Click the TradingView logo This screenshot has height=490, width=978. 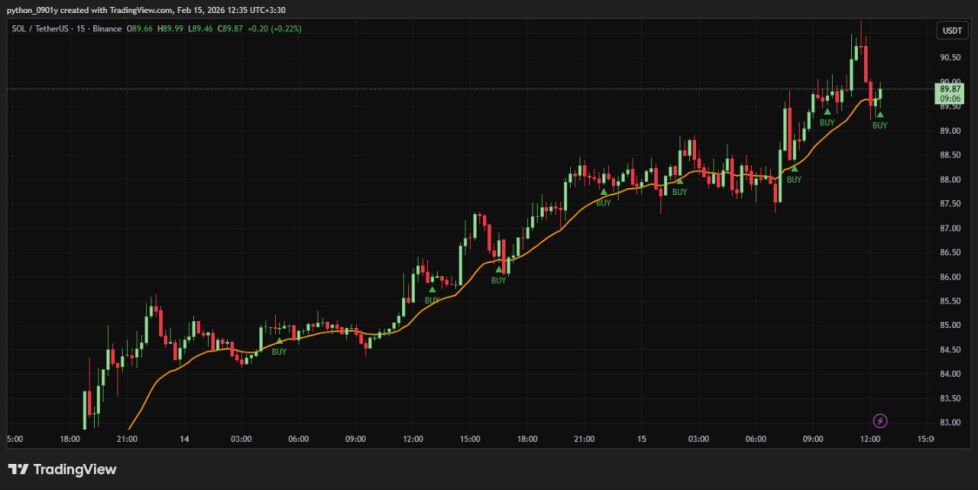click(62, 469)
